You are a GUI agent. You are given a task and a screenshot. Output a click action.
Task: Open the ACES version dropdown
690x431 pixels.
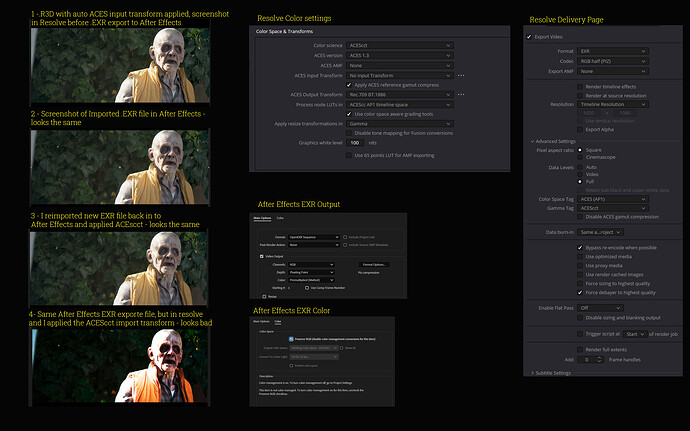[x=400, y=55]
